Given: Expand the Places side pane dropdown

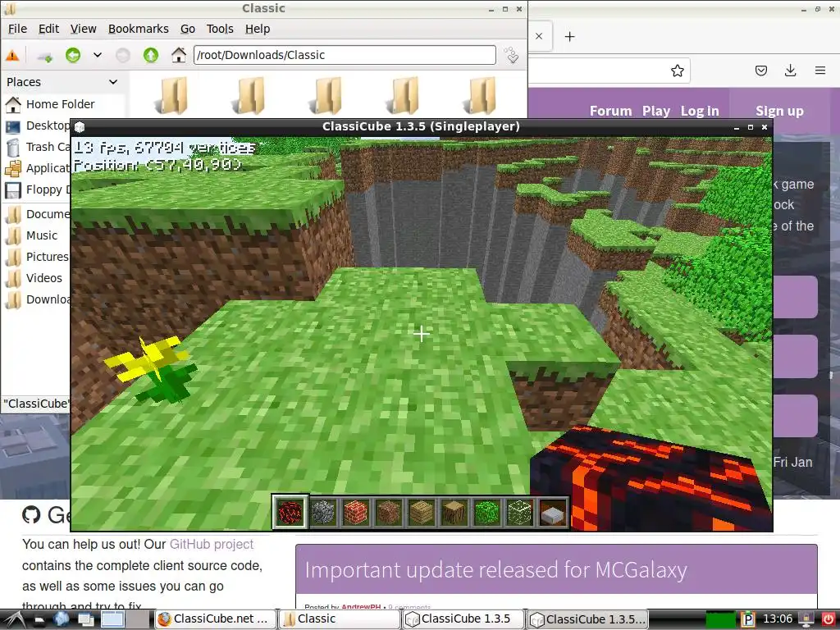Looking at the screenshot, I should coord(113,82).
